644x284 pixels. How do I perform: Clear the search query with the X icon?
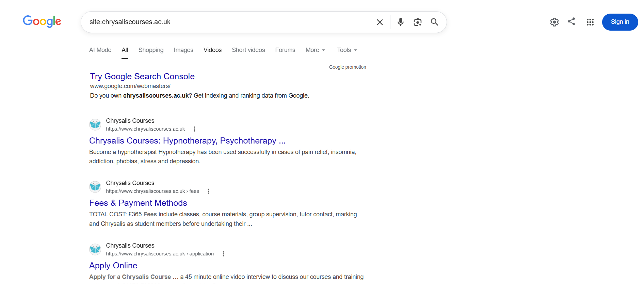[x=380, y=22]
